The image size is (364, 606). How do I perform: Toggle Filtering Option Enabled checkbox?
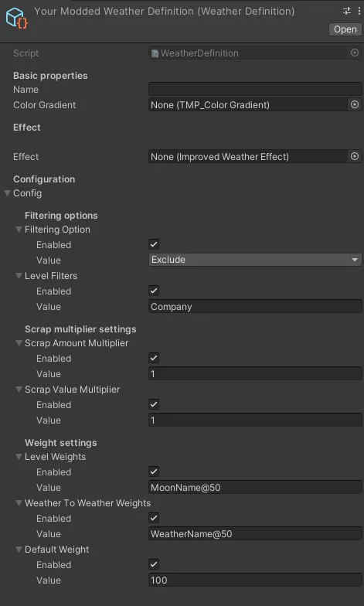(x=154, y=244)
